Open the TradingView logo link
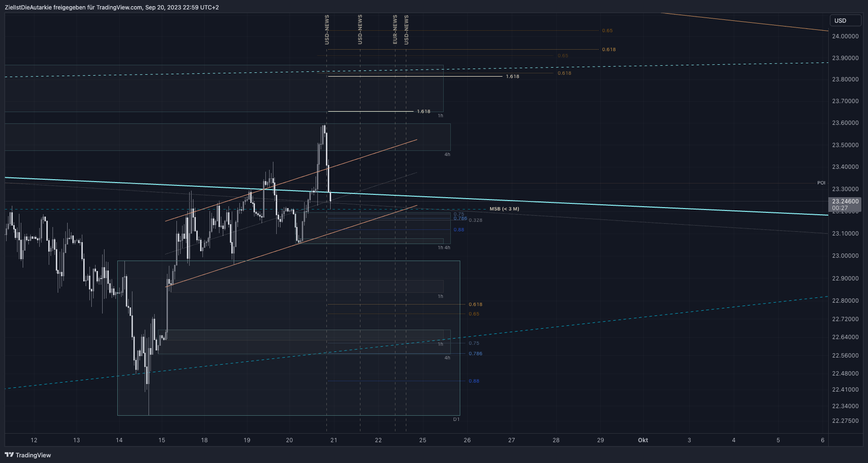This screenshot has height=463, width=868. coord(28,455)
